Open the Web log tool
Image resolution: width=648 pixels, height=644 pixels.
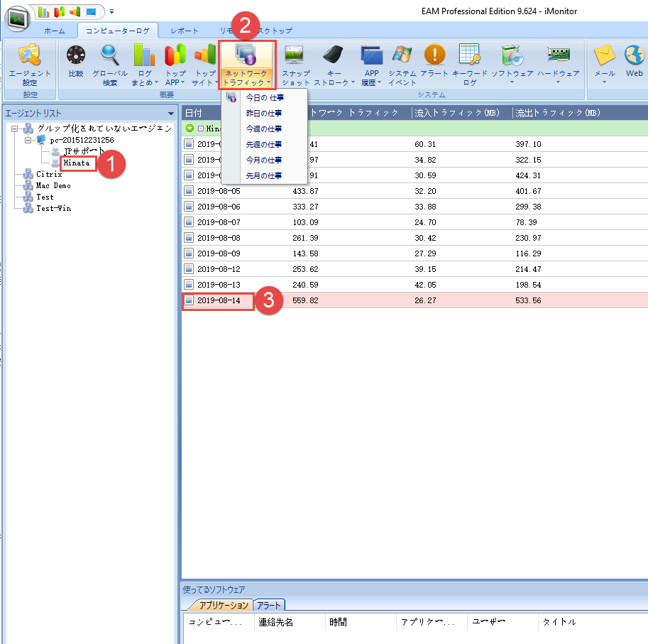[x=634, y=61]
